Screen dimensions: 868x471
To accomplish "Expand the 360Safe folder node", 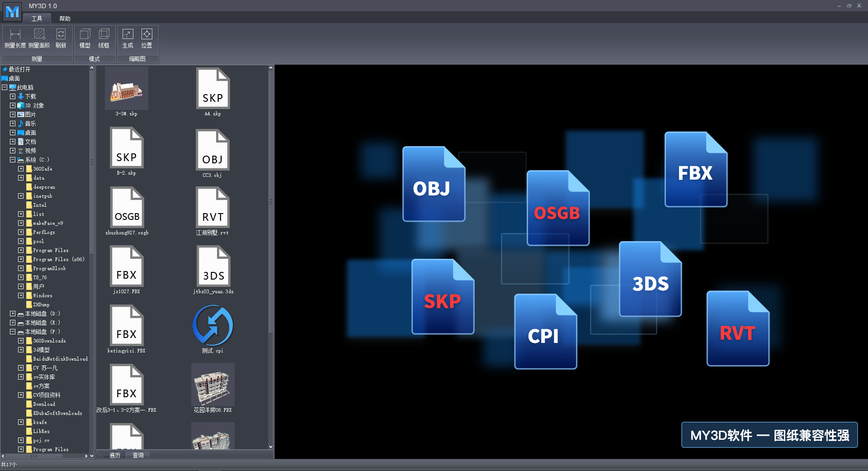I will pos(21,169).
